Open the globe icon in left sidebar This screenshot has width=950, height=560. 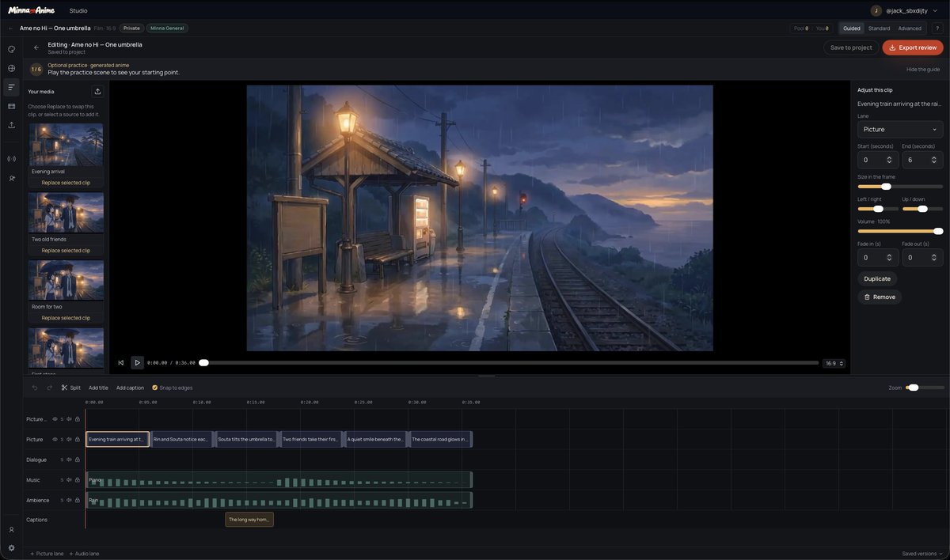(11, 68)
